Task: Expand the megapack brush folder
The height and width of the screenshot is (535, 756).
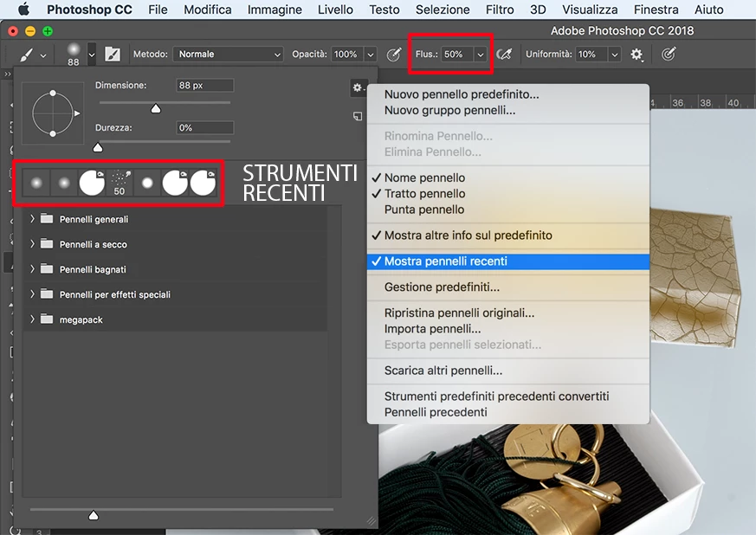Action: pos(32,319)
